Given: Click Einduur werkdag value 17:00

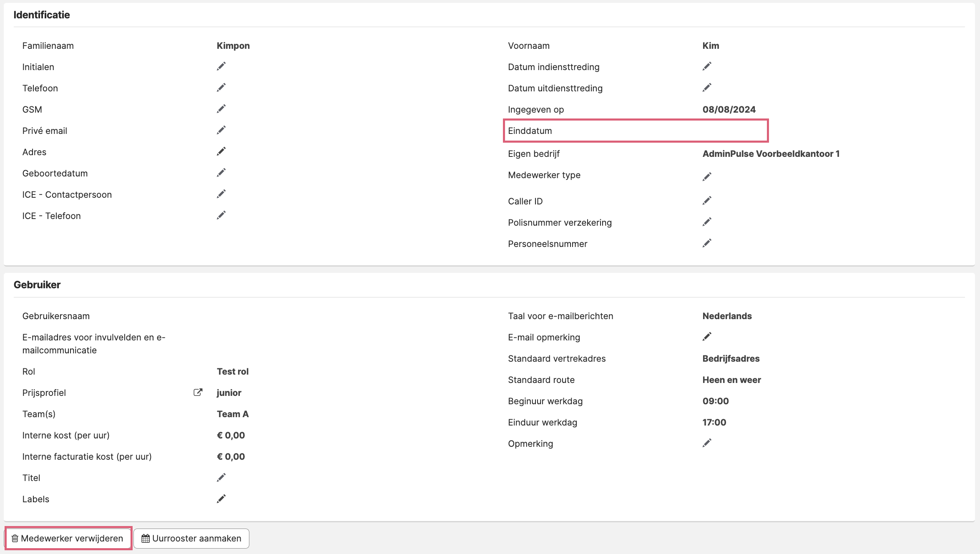Looking at the screenshot, I should coord(714,423).
